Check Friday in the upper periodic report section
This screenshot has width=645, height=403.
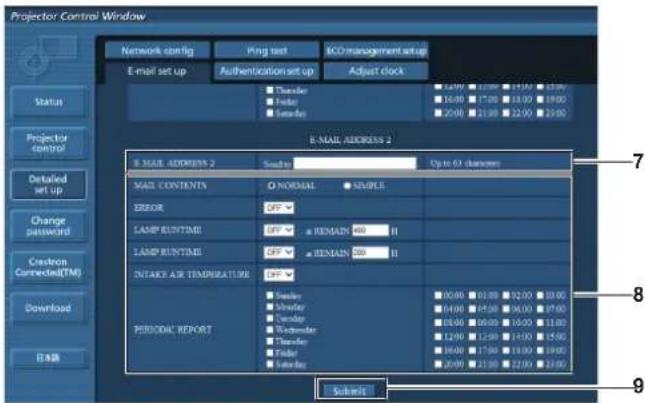click(x=270, y=101)
